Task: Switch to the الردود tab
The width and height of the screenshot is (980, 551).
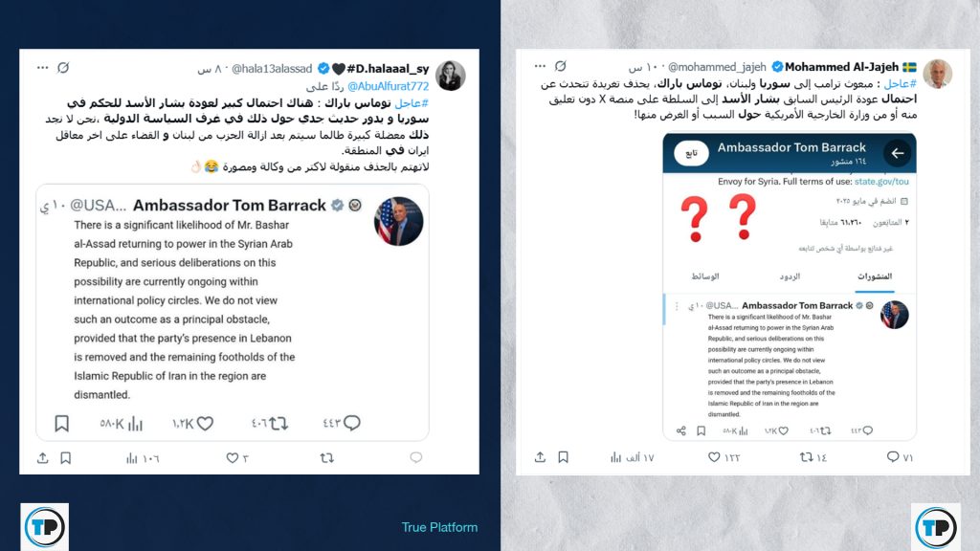Action: pyautogui.click(x=790, y=276)
